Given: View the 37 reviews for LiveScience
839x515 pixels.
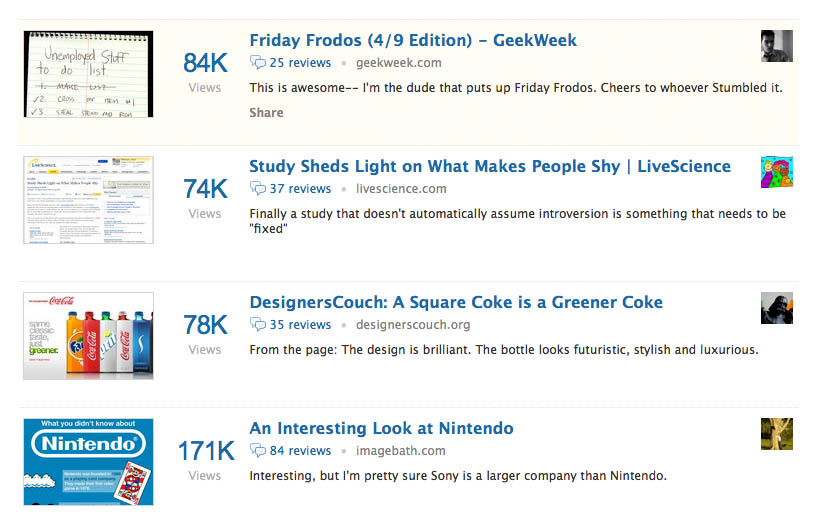Looking at the screenshot, I should tap(300, 189).
